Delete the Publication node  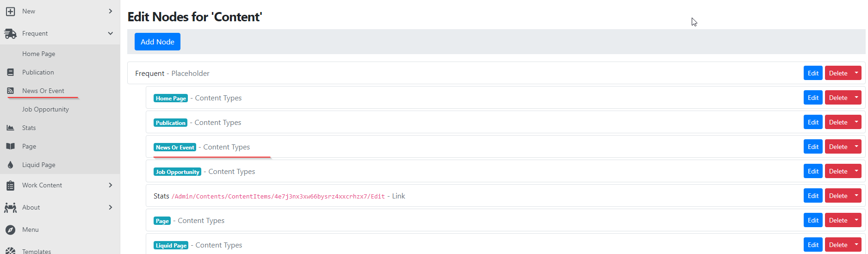point(838,122)
